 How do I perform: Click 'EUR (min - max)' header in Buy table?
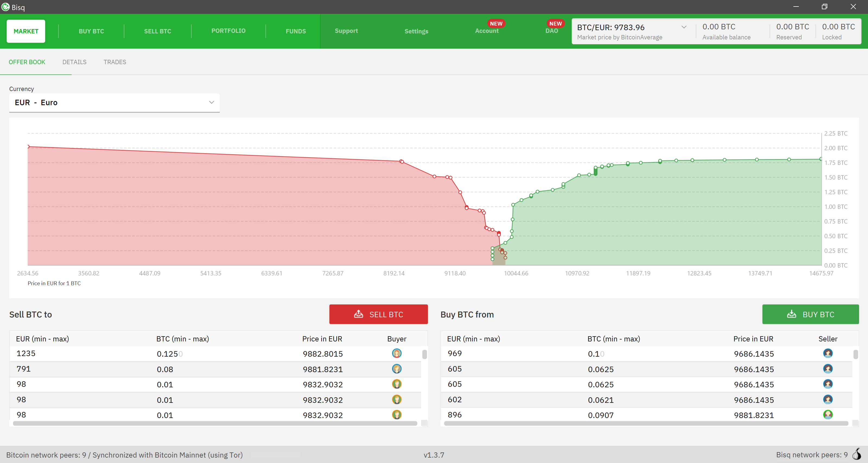tap(473, 339)
